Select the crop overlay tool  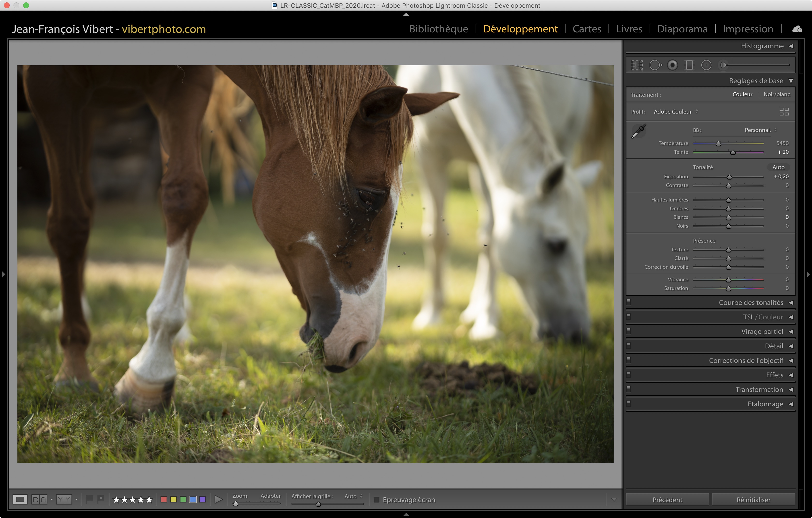point(637,65)
